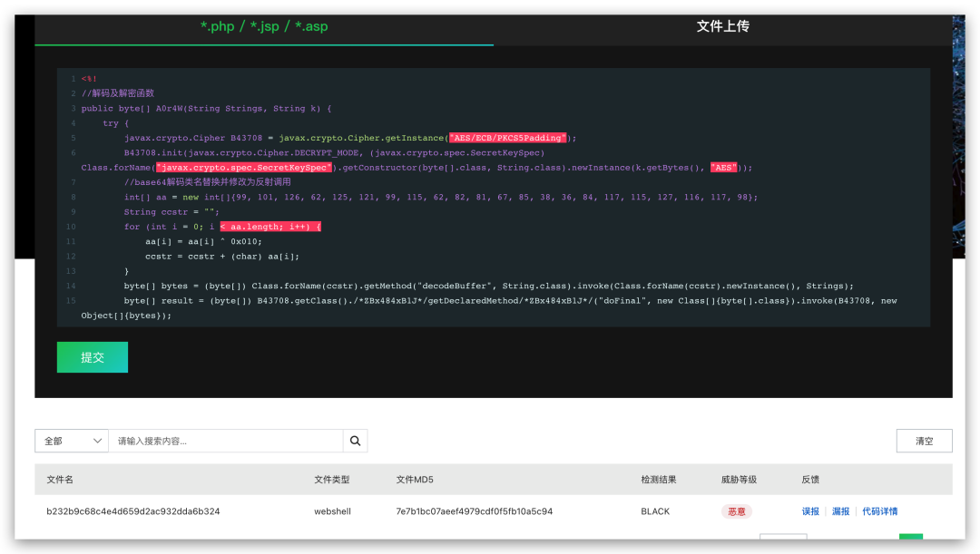The width and height of the screenshot is (980, 554).
Task: Click the base64解码类名替换 comment line
Action: tap(208, 182)
